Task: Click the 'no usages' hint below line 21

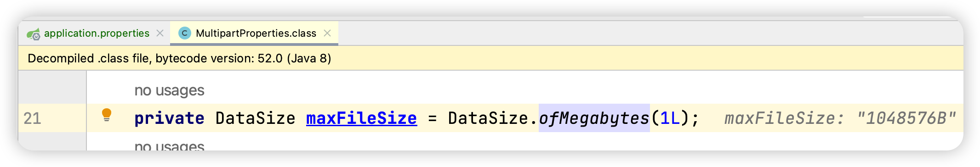Action: 169,146
